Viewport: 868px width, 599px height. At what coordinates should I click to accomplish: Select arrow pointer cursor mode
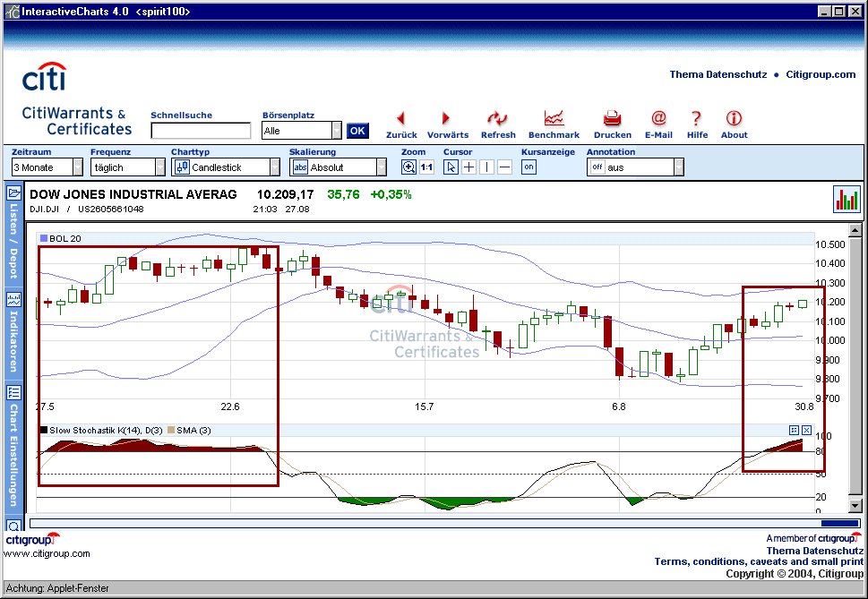point(451,167)
